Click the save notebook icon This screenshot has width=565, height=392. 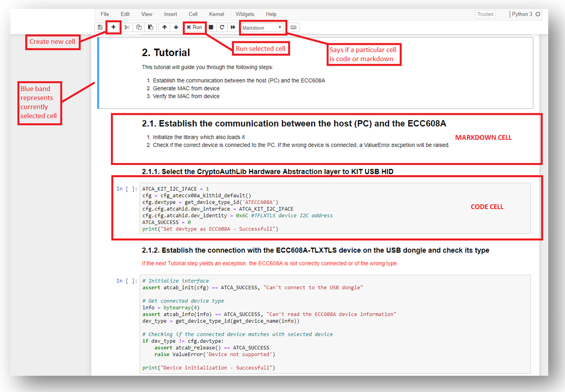100,28
